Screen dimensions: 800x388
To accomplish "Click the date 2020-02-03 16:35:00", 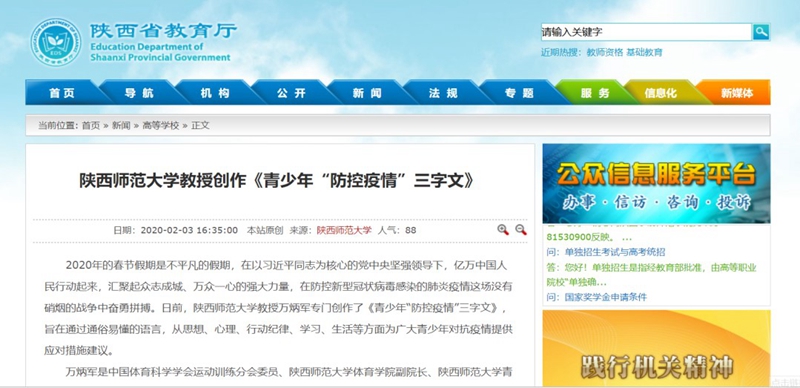I will coord(189,230).
